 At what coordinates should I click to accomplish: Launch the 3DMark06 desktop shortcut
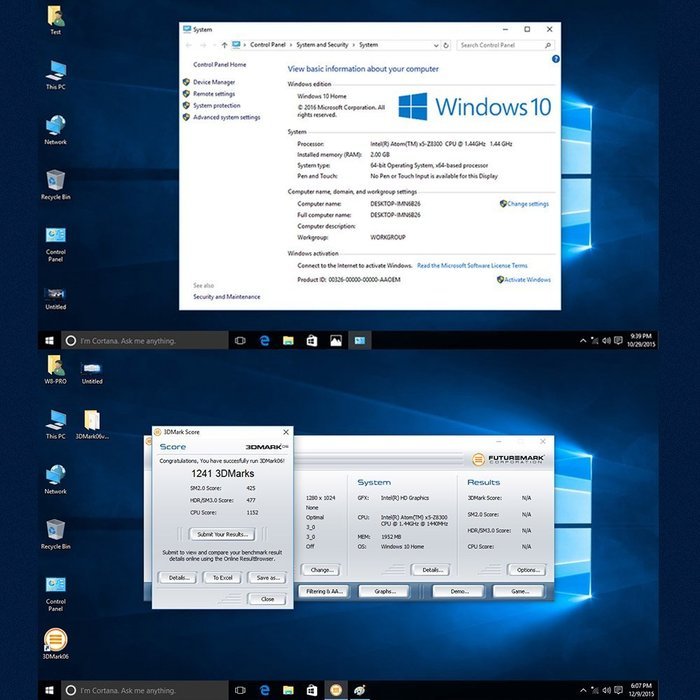click(x=55, y=643)
